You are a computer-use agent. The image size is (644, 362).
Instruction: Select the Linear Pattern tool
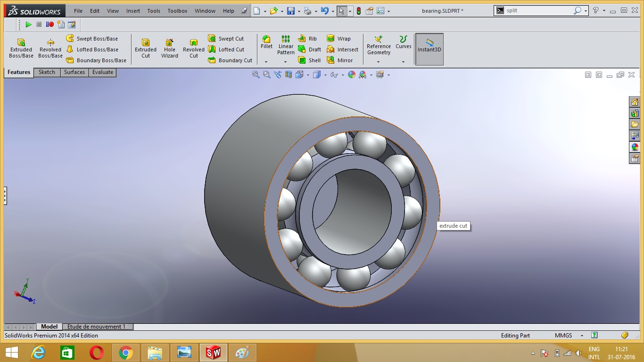pos(286,45)
